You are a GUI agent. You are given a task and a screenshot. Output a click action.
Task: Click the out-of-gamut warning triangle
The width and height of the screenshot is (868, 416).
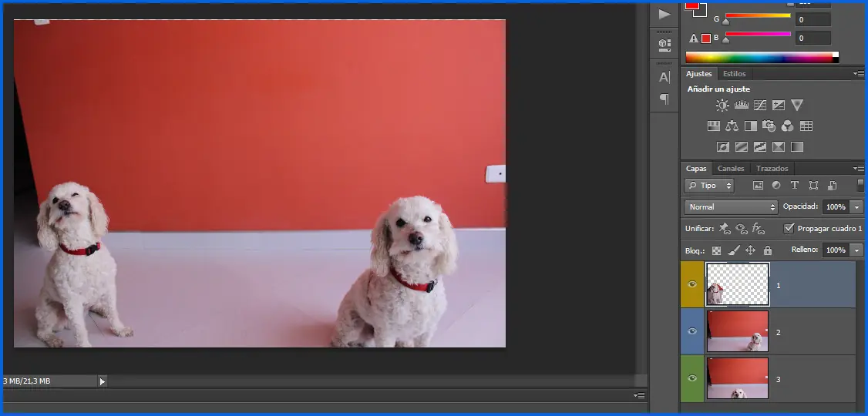pos(694,39)
